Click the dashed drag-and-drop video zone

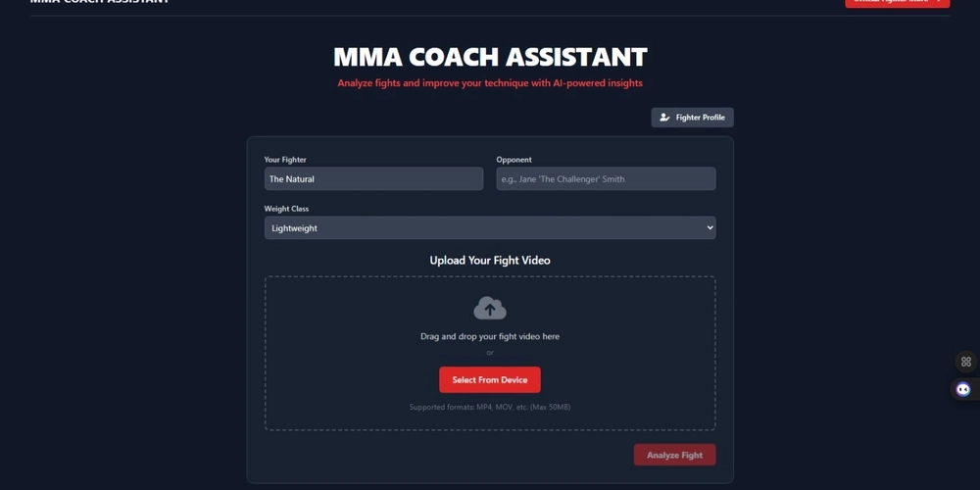tap(490, 353)
